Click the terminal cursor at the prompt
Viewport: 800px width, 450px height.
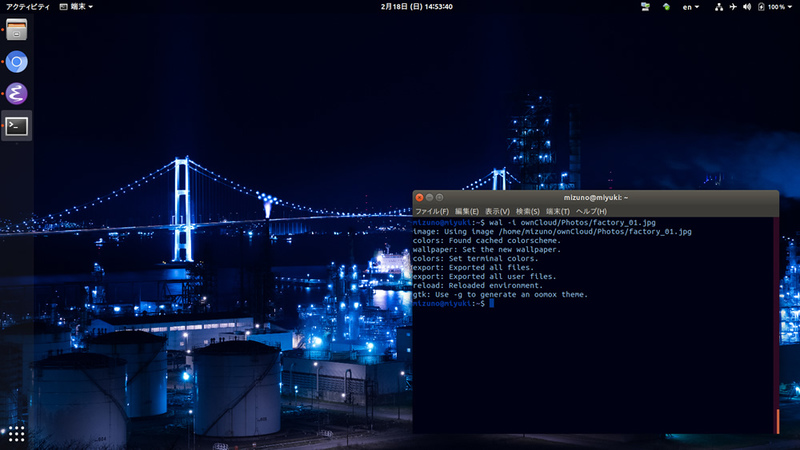[491, 304]
